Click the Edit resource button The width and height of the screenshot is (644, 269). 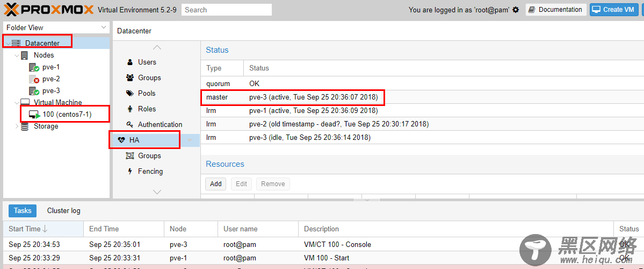[242, 184]
